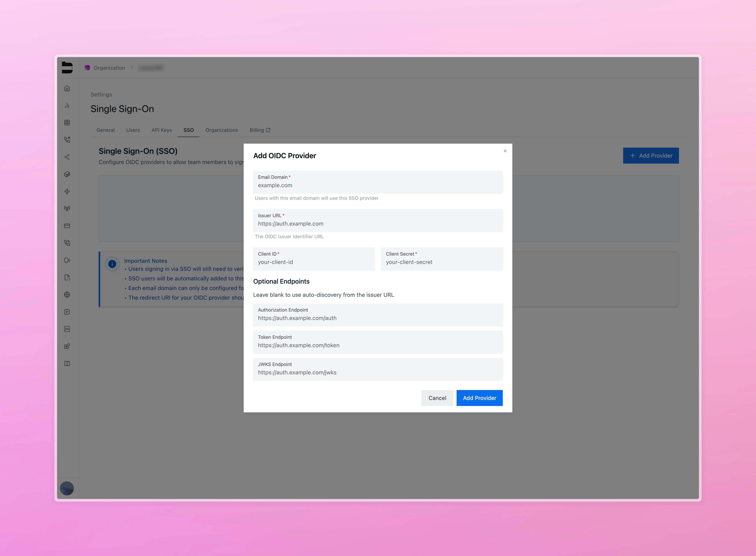Click the lightning bolt sidebar icon

pyautogui.click(x=67, y=191)
